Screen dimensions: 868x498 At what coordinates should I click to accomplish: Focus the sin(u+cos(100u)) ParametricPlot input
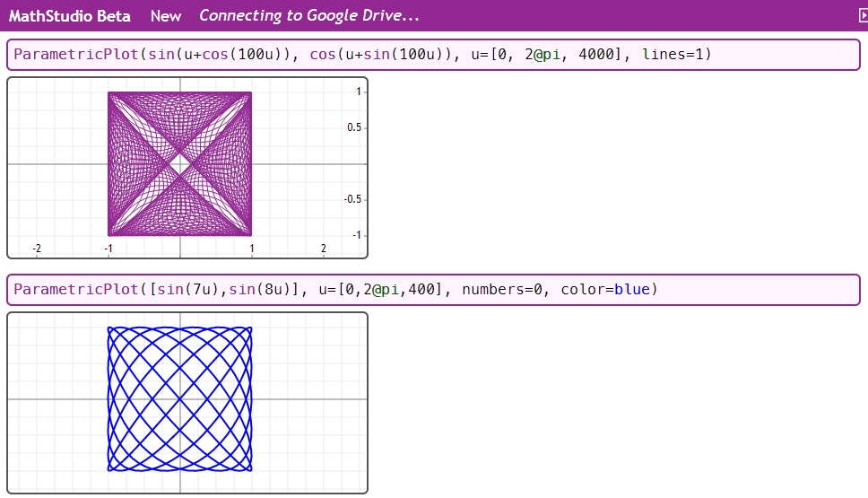pyautogui.click(x=433, y=55)
